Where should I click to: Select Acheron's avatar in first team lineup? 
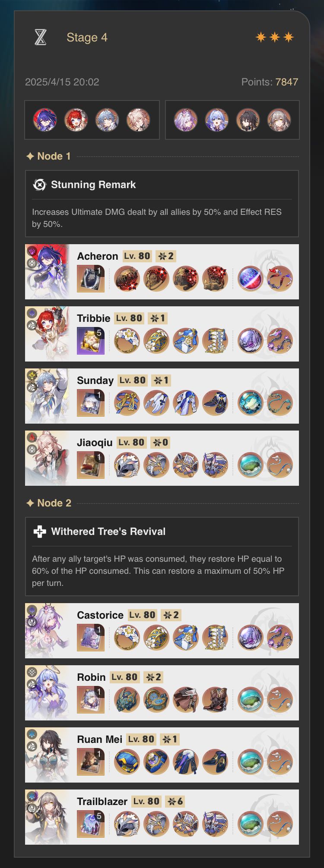click(45, 120)
